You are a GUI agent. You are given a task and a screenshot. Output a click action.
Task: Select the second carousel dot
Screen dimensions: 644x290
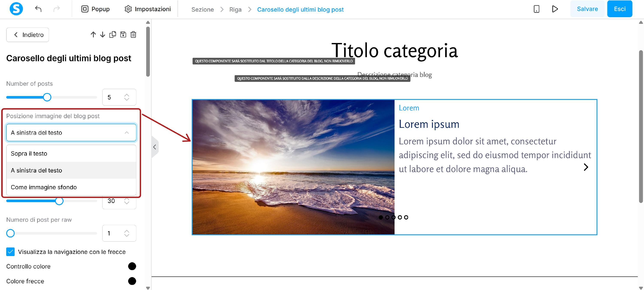point(387,217)
